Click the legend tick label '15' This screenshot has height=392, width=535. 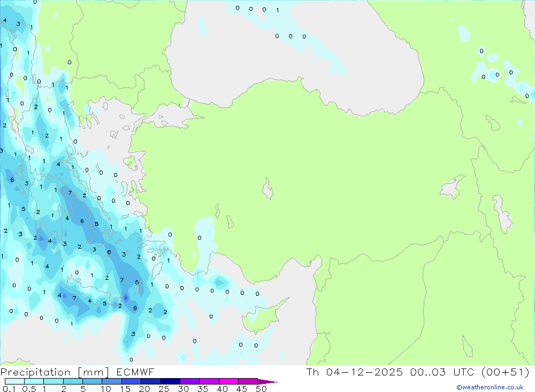point(125,389)
